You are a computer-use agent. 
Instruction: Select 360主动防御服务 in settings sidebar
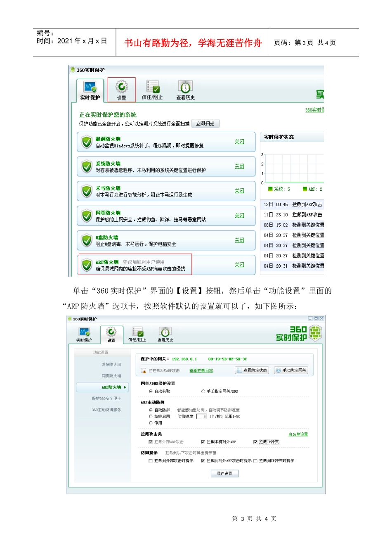(x=106, y=410)
